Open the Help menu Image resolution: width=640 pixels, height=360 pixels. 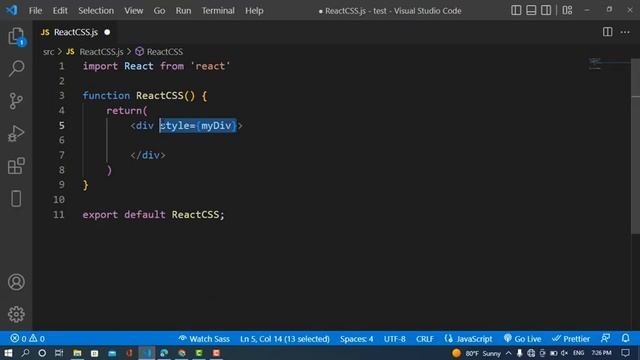pyautogui.click(x=254, y=11)
